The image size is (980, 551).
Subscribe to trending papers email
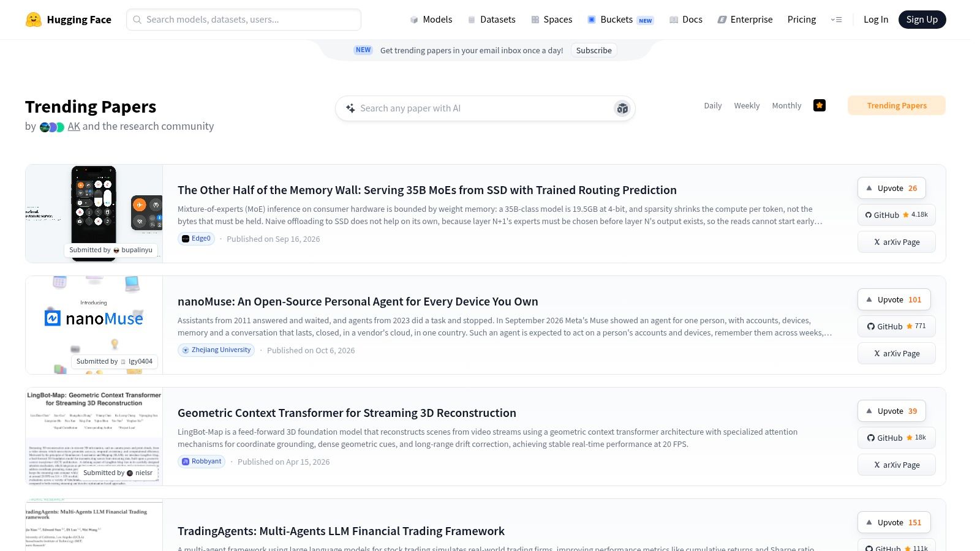(x=594, y=50)
